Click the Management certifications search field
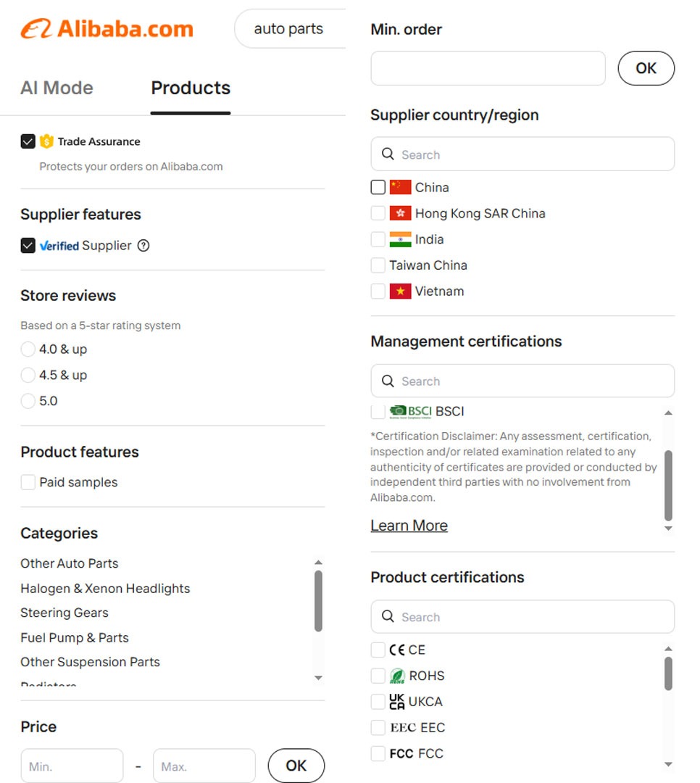Image resolution: width=700 pixels, height=783 pixels. 522,381
